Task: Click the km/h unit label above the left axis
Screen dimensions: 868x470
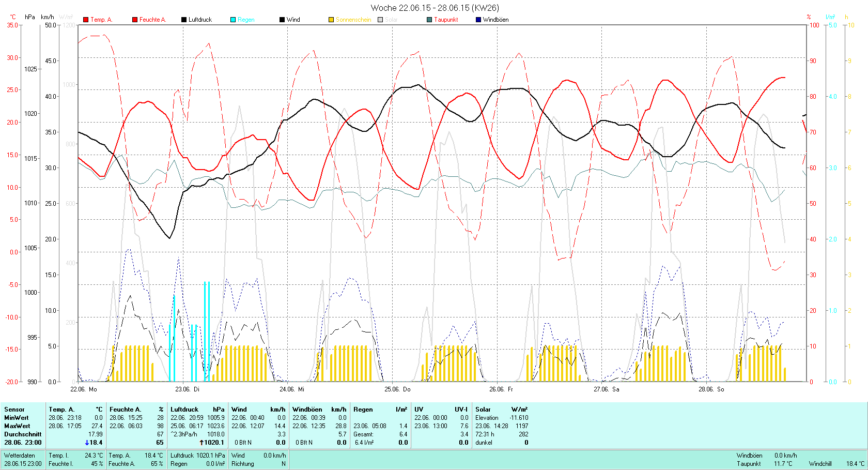Action: click(x=48, y=17)
